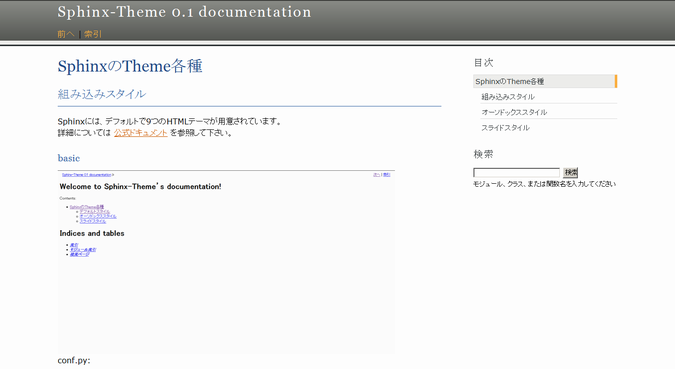Image resolution: width=675 pixels, height=369 pixels.
Task: Click the SphinxのTheme各種 page heading
Action: tap(130, 66)
